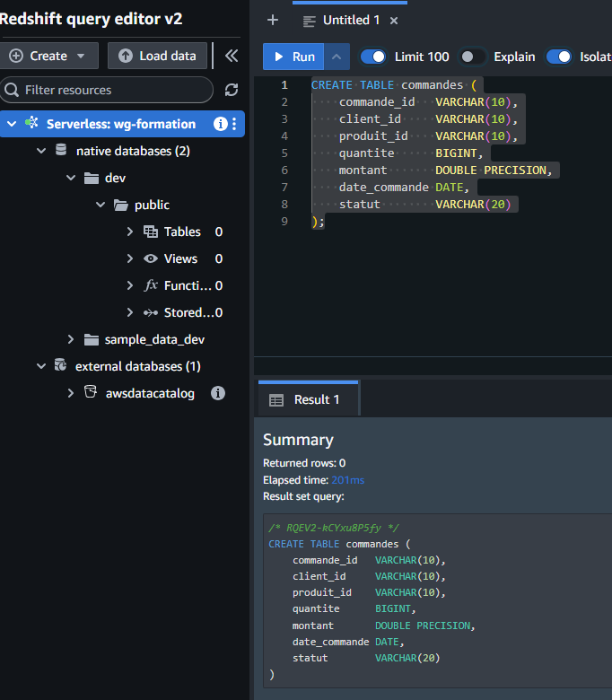This screenshot has height=700, width=612.
Task: Click the Summary heading
Action: coord(298,440)
